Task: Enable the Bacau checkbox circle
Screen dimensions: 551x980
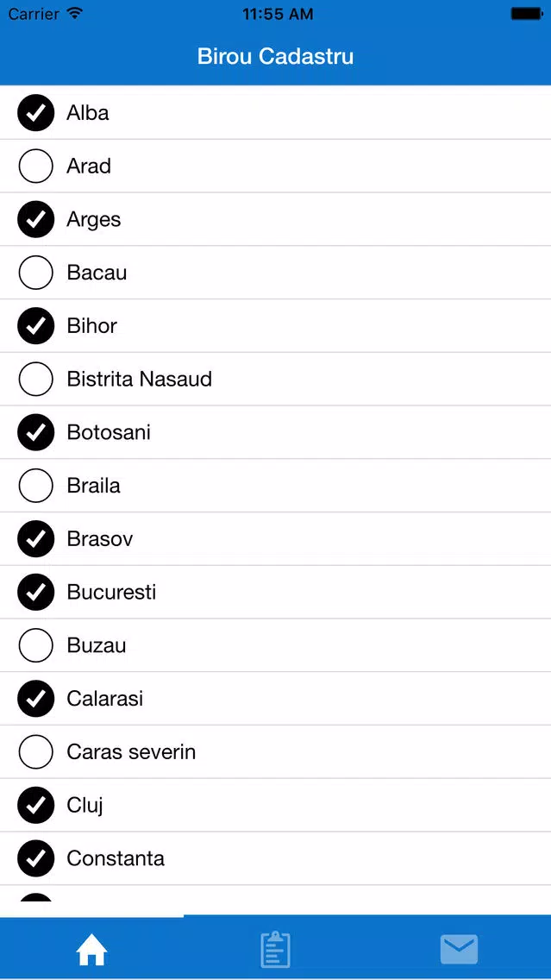Action: (x=35, y=273)
